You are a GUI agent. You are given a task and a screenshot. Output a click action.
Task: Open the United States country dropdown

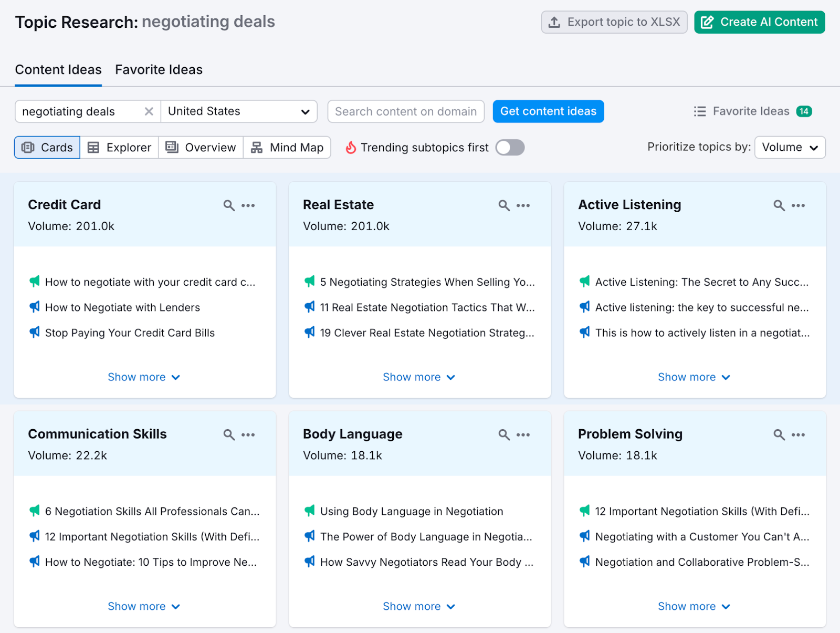click(x=239, y=111)
